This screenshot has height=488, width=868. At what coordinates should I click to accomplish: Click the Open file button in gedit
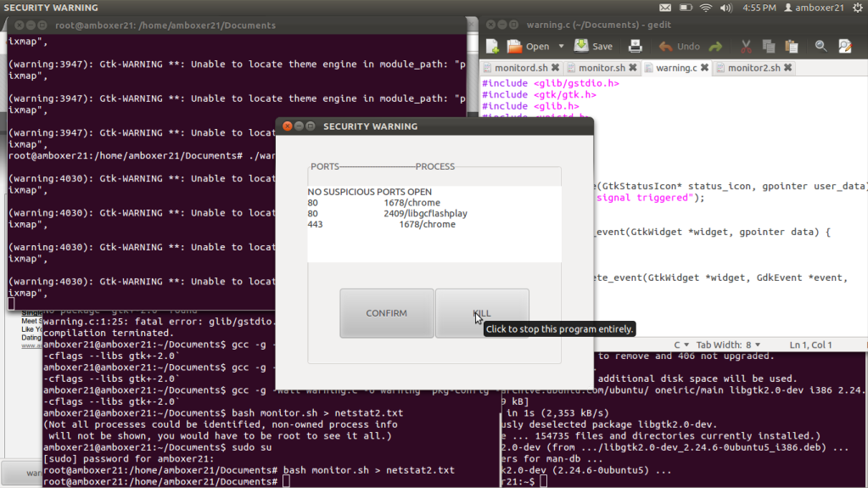528,47
